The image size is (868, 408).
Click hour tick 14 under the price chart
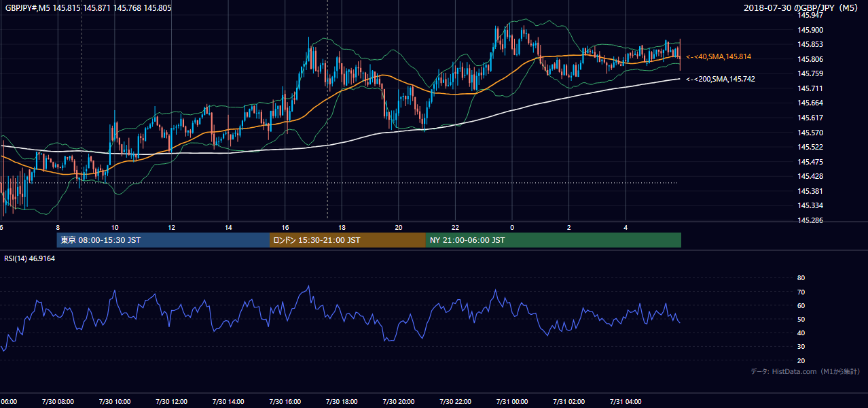click(228, 227)
